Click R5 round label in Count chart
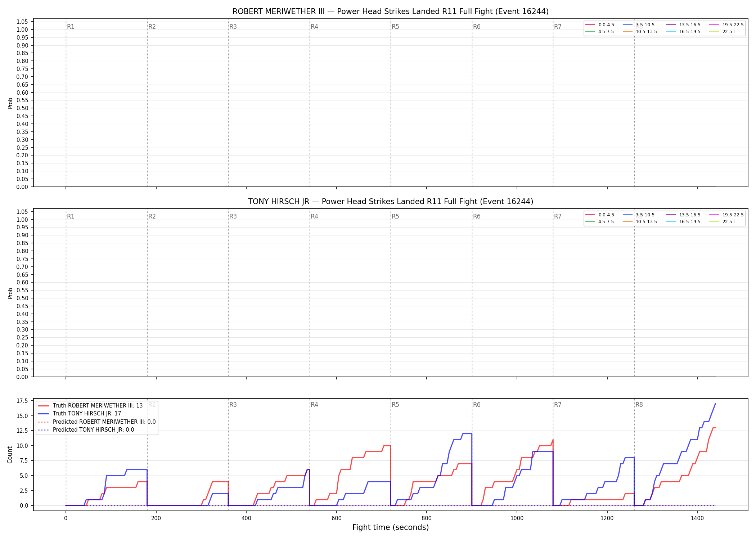This screenshot has height=540, width=756. point(395,405)
